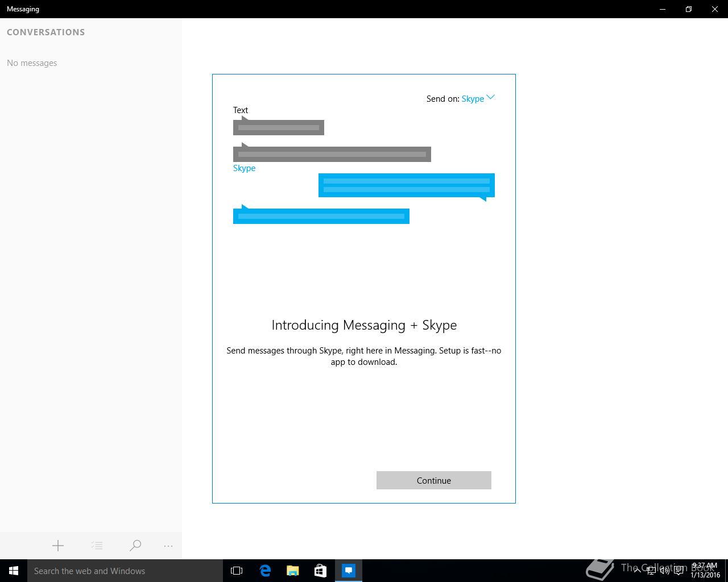Open File Explorer from taskbar
Screen dimensions: 728x582
pos(292,571)
